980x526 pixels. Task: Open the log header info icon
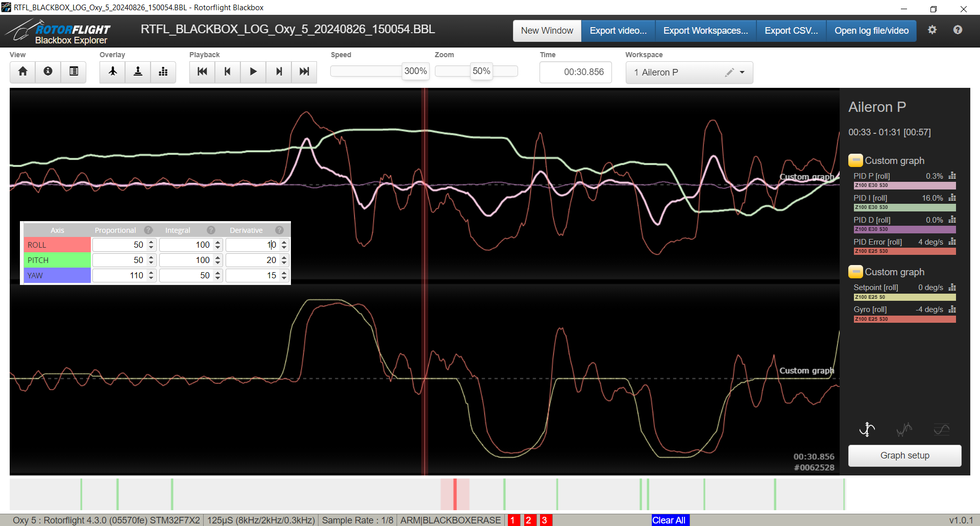48,71
